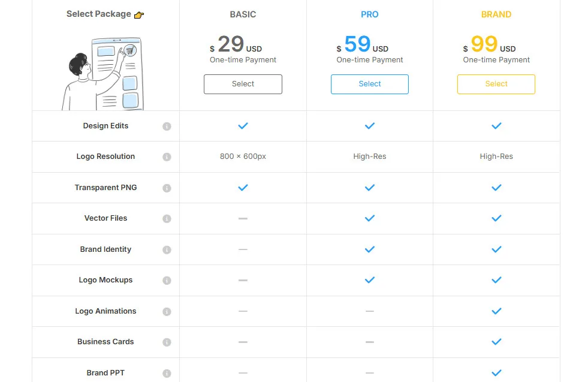Select the PRO $59 package

(369, 84)
